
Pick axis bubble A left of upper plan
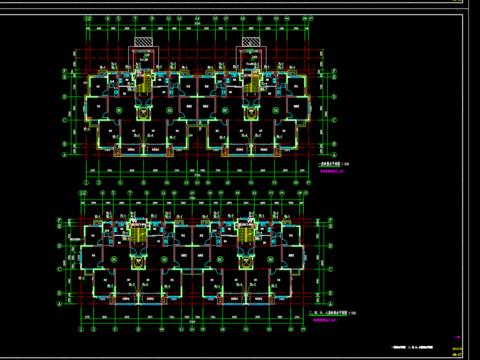coord(65,155)
